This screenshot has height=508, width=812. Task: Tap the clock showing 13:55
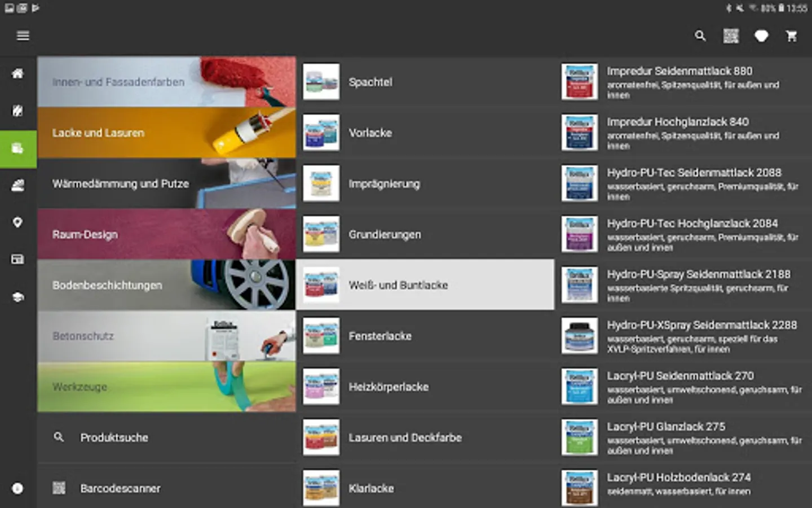pyautogui.click(x=797, y=8)
